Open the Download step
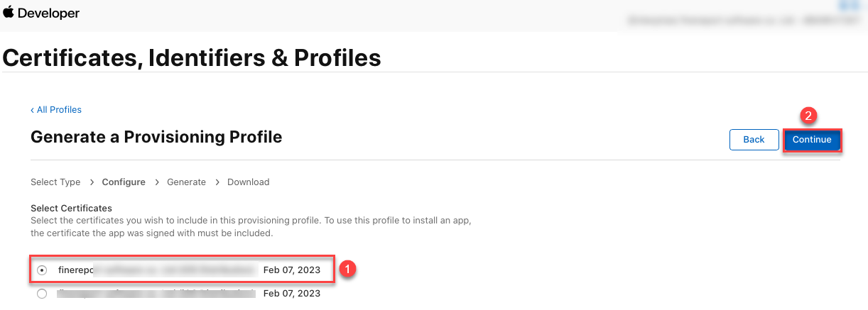Image resolution: width=868 pixels, height=310 pixels. [x=248, y=182]
